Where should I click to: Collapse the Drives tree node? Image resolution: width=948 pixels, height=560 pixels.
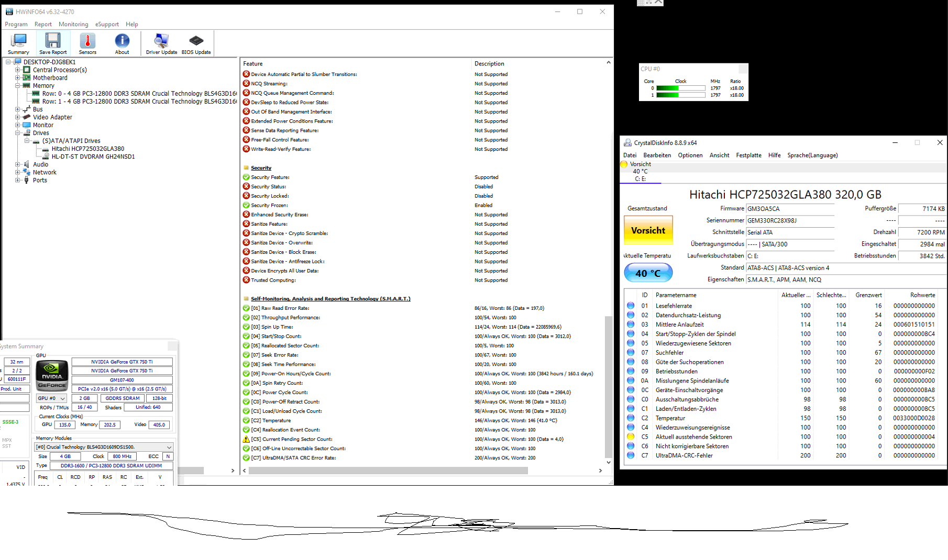17,133
